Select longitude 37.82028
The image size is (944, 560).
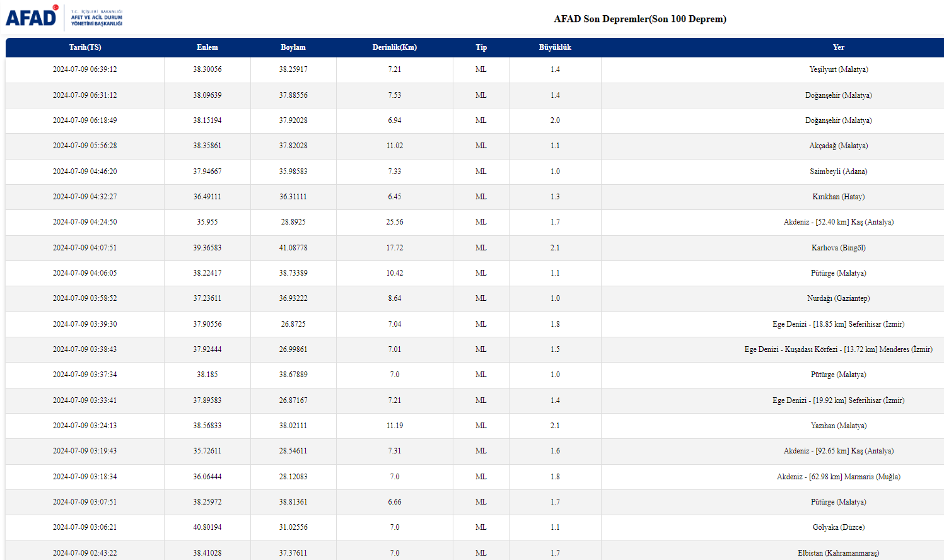tap(293, 146)
